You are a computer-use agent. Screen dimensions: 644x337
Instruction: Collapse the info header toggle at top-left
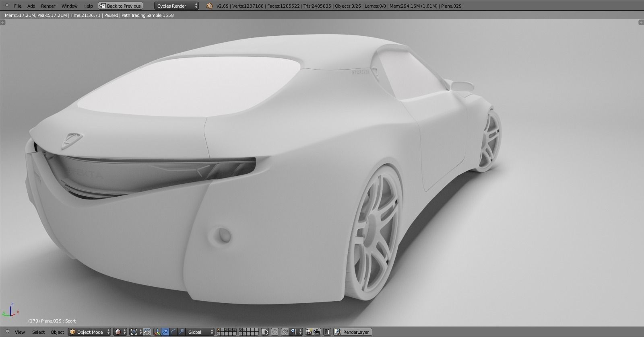[x=7, y=6]
